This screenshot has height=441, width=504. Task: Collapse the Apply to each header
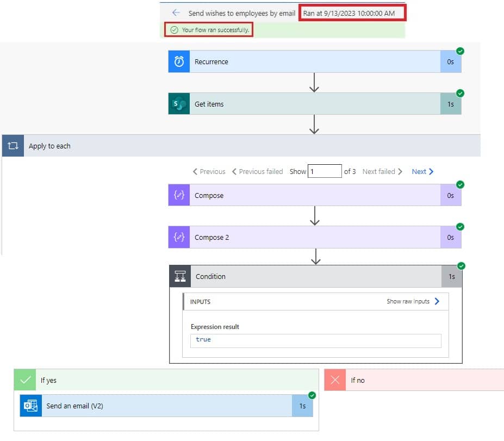point(241,146)
